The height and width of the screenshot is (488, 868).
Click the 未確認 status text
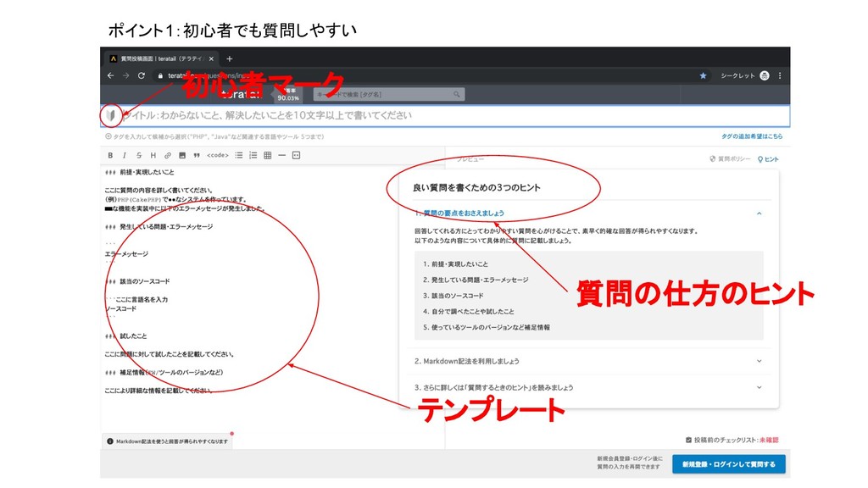point(769,441)
